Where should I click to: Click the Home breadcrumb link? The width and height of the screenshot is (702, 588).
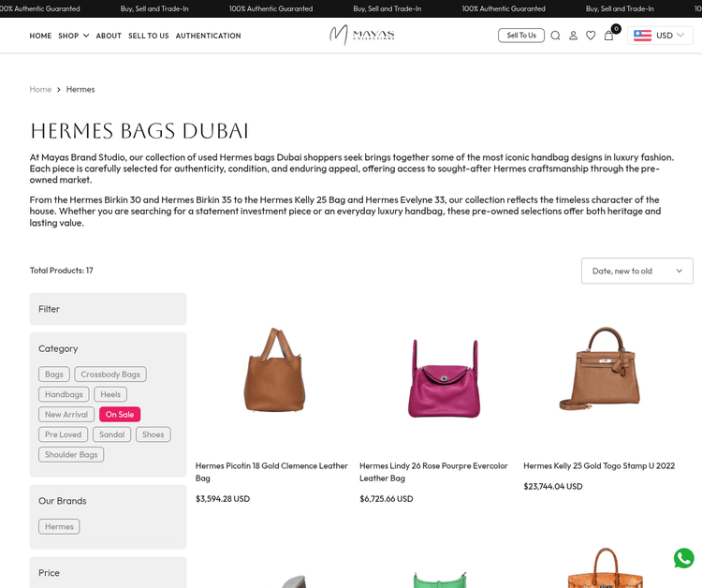41,89
